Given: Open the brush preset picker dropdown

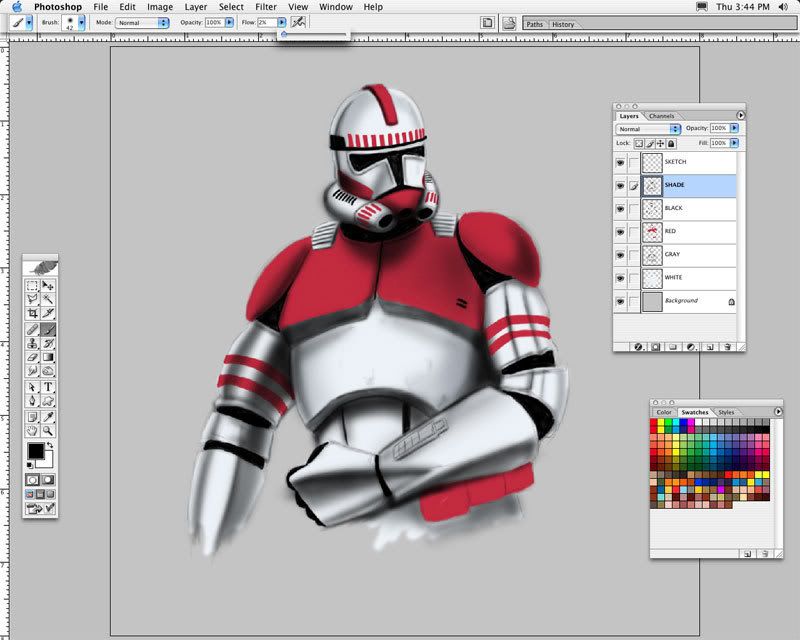Looking at the screenshot, I should tap(81, 22).
